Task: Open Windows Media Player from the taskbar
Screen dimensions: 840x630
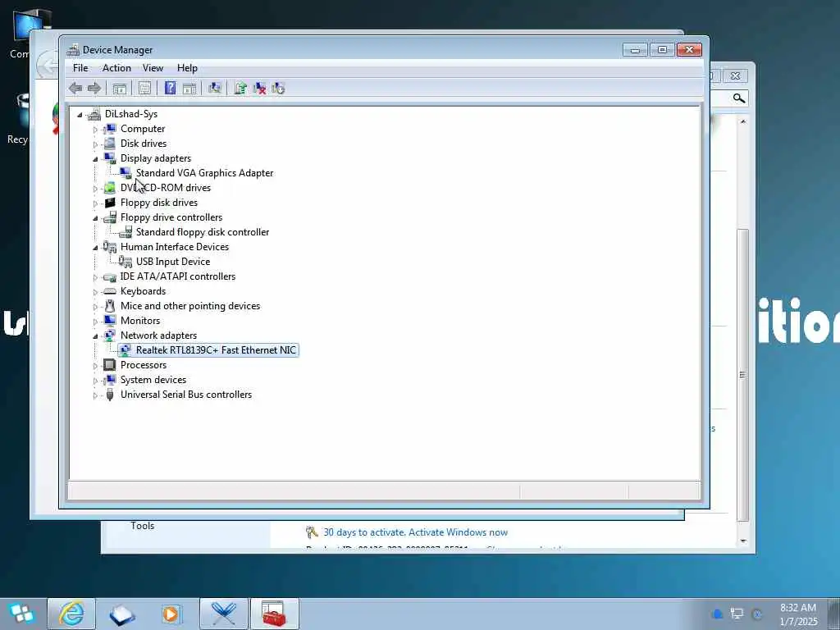Action: (x=171, y=614)
